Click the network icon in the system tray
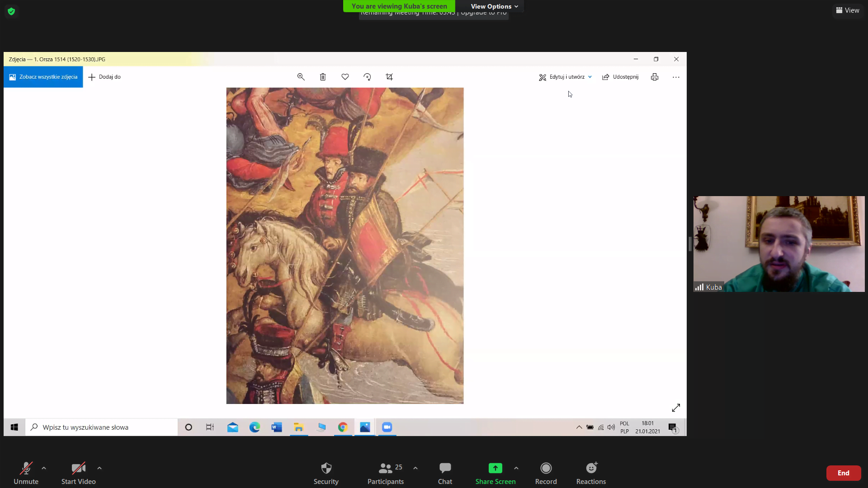The height and width of the screenshot is (488, 868). (601, 427)
